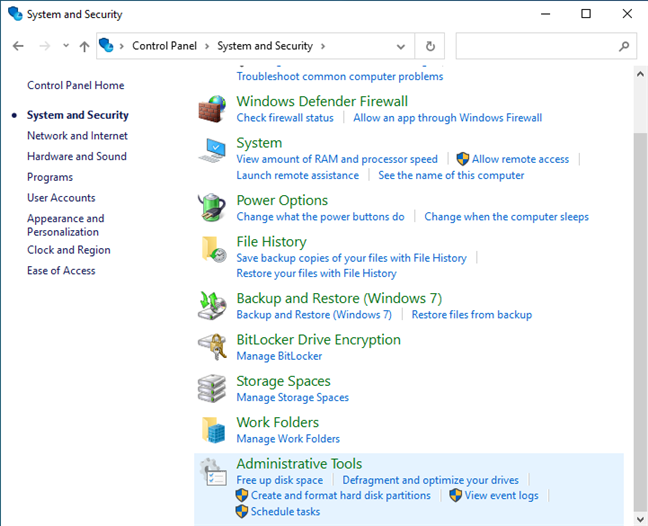648x526 pixels.
Task: Click See the name of this computer
Action: click(451, 175)
